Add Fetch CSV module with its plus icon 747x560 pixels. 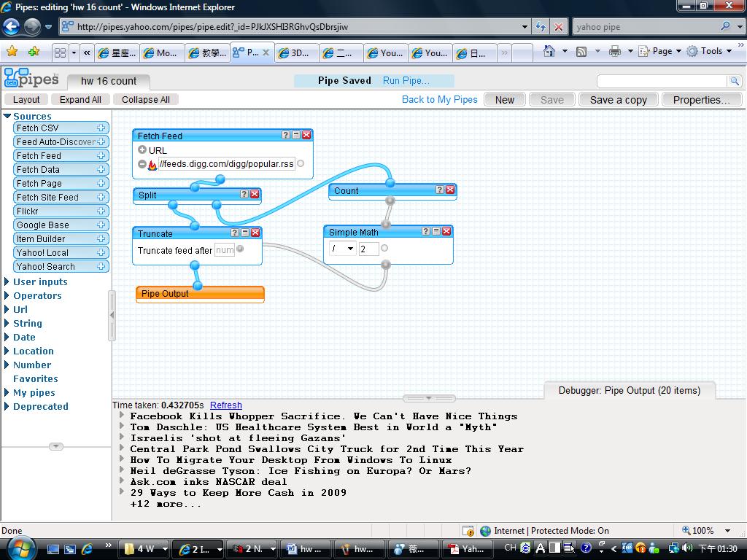[x=101, y=128]
